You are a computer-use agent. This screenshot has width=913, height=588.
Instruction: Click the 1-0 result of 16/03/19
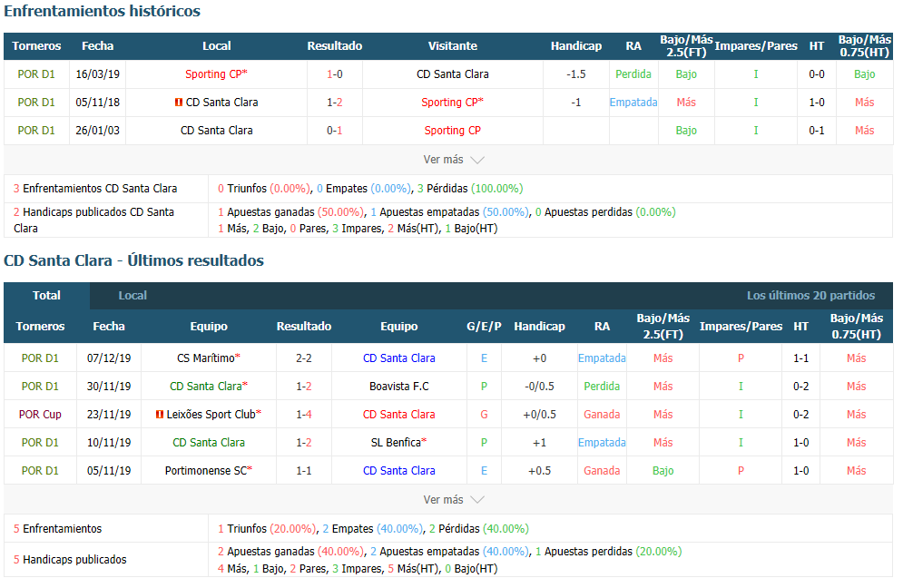334,73
